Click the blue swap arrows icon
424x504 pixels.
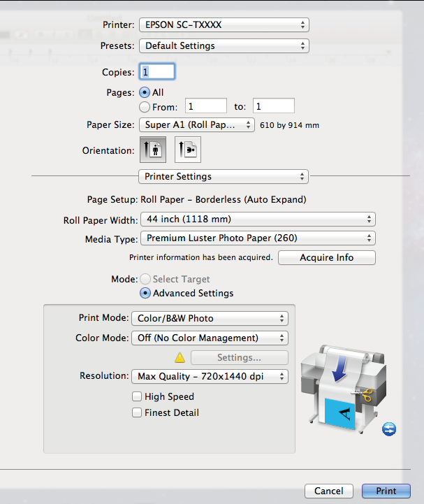click(389, 429)
